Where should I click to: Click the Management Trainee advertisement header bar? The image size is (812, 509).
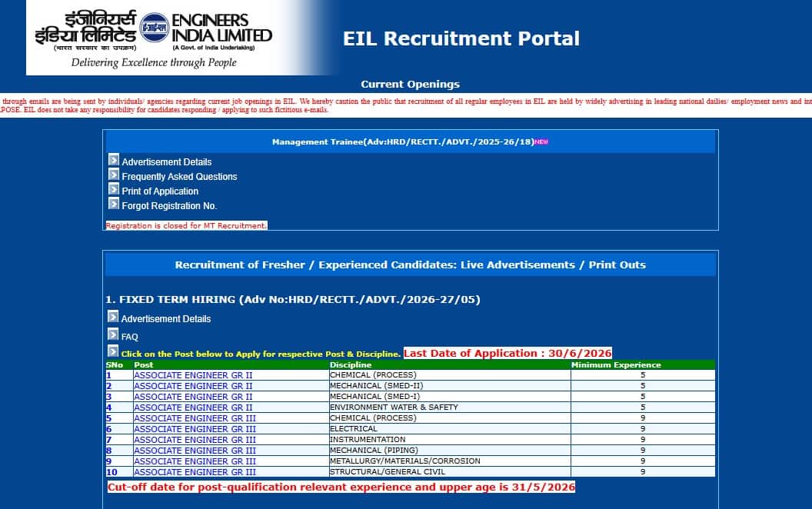410,142
